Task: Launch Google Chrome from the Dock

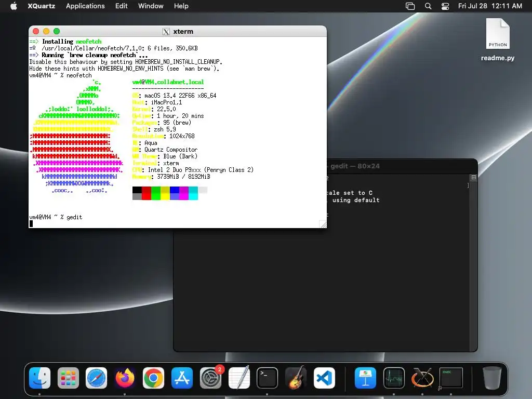Action: coord(153,378)
